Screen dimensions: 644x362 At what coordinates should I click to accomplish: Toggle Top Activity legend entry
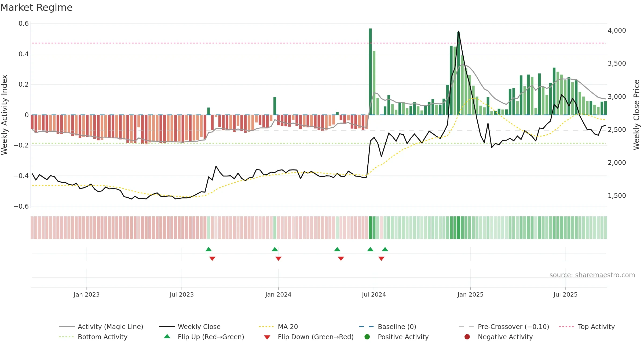click(587, 327)
